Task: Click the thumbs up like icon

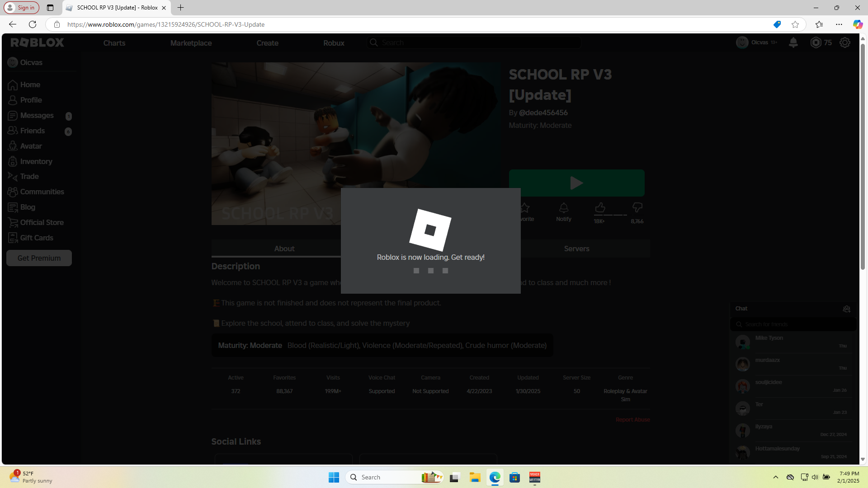Action: click(600, 208)
